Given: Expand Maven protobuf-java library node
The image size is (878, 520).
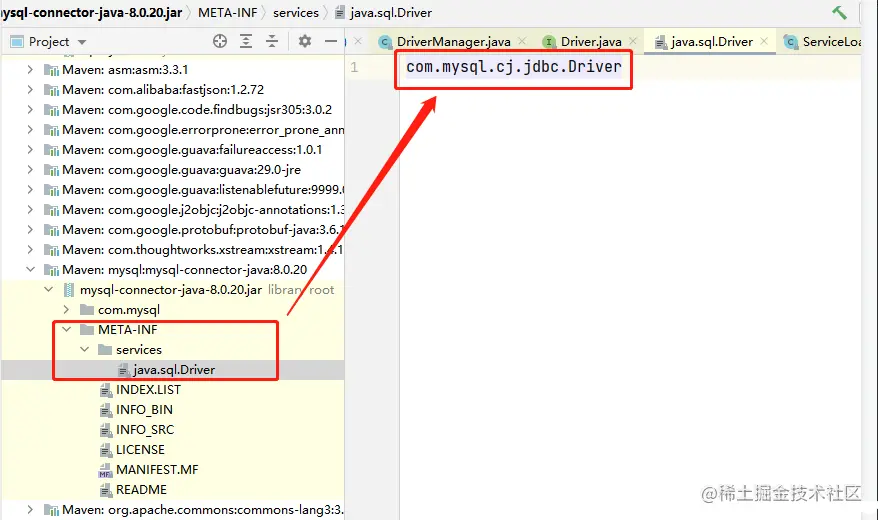Looking at the screenshot, I should click(30, 229).
